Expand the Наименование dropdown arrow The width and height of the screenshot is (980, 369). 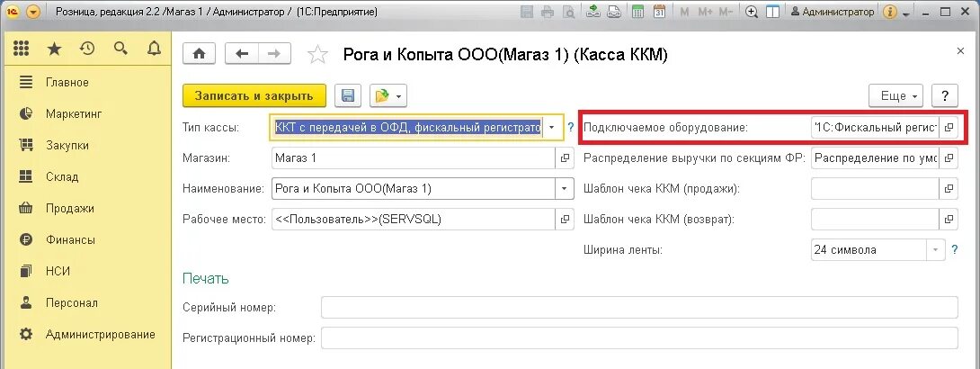565,188
